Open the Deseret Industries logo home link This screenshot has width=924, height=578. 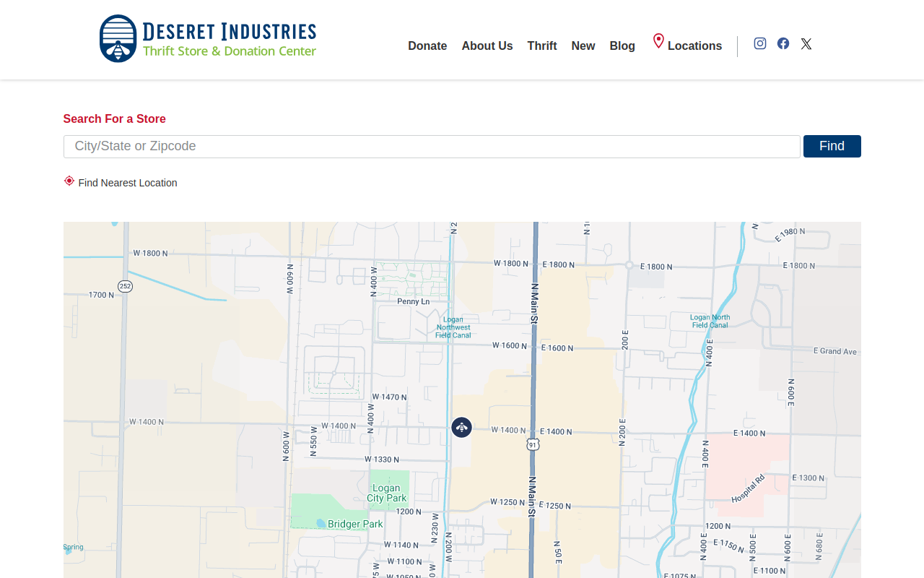(208, 38)
